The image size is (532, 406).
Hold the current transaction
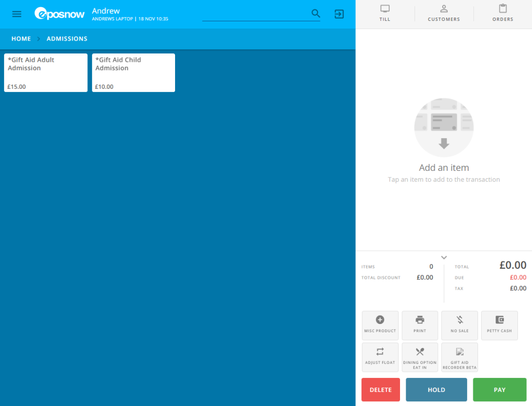pos(436,390)
